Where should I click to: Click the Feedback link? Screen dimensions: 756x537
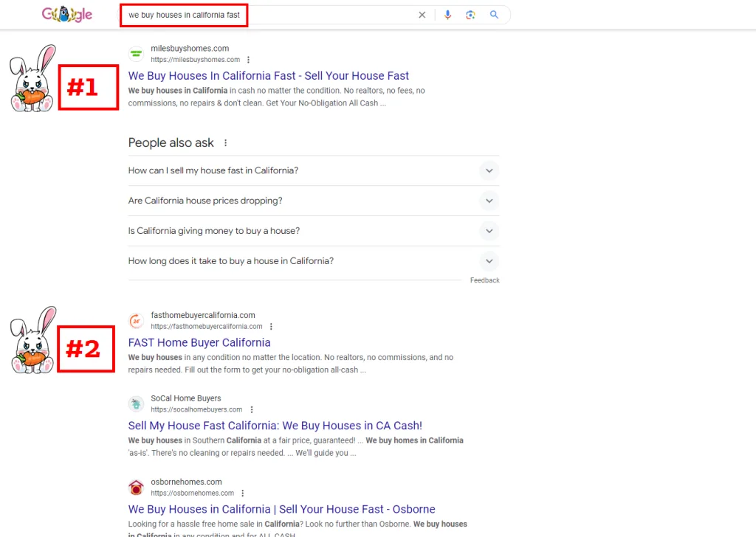[x=484, y=280]
